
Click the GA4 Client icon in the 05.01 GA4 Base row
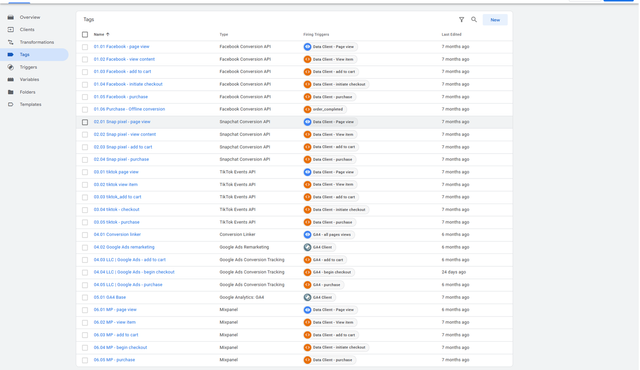(307, 297)
